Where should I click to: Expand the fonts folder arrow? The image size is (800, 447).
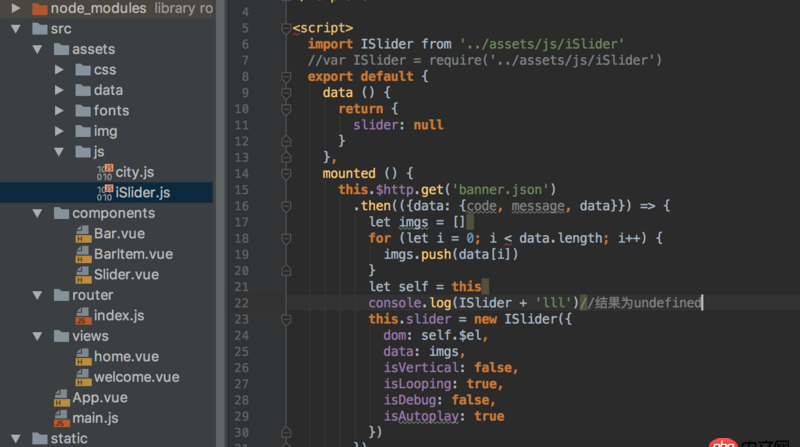[x=58, y=111]
